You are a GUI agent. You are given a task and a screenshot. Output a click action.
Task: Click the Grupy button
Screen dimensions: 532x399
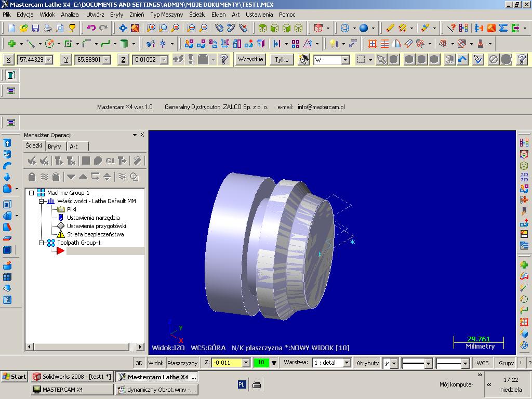coord(506,363)
